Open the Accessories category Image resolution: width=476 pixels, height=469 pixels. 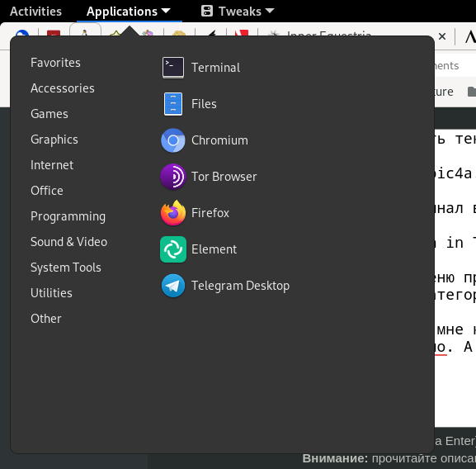tap(63, 88)
